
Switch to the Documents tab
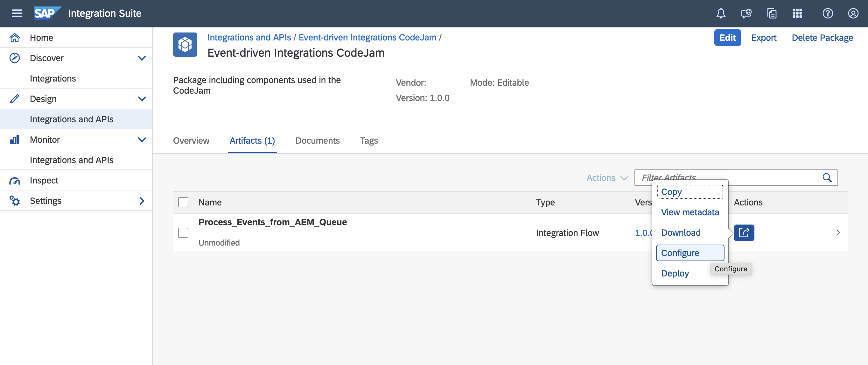(x=318, y=141)
